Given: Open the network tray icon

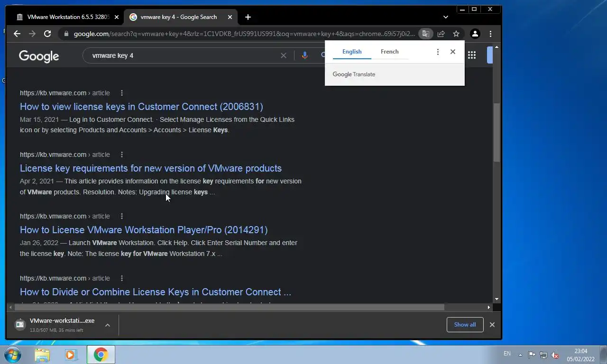Looking at the screenshot, I should point(543,355).
